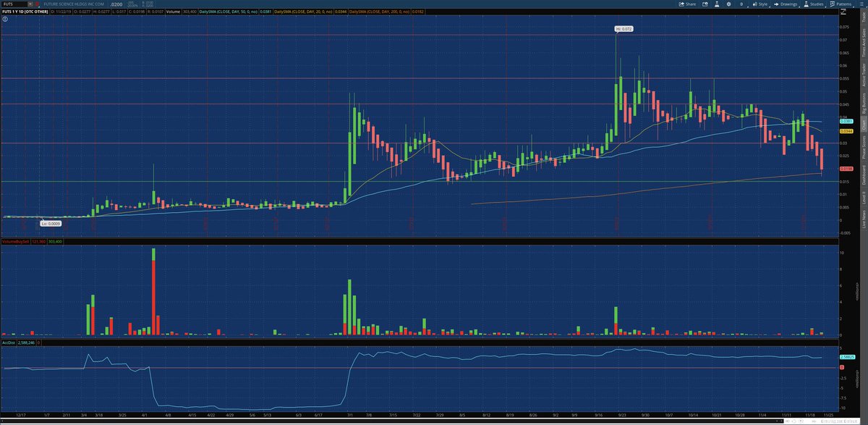Click the Studies flask icon

(806, 4)
